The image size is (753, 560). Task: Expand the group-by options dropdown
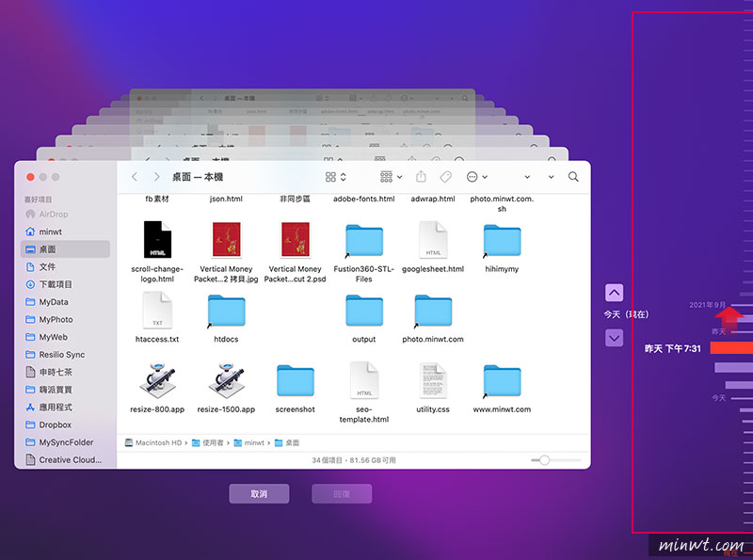pyautogui.click(x=391, y=177)
